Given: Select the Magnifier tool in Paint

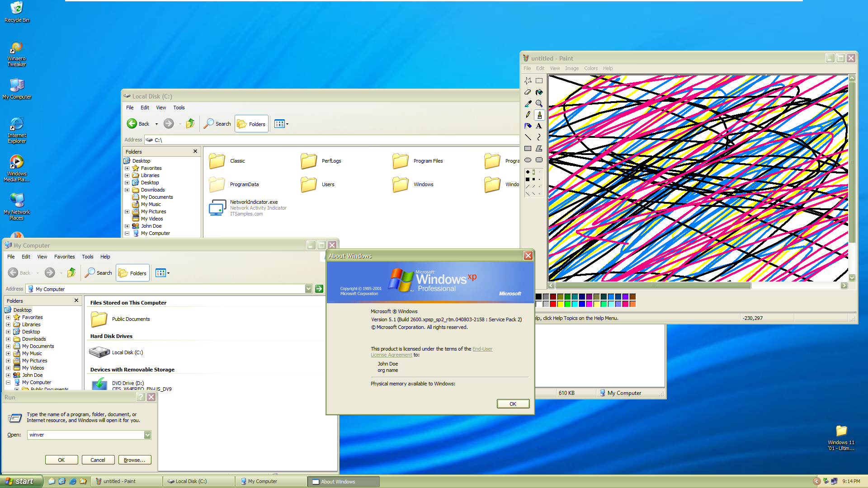Looking at the screenshot, I should (539, 103).
